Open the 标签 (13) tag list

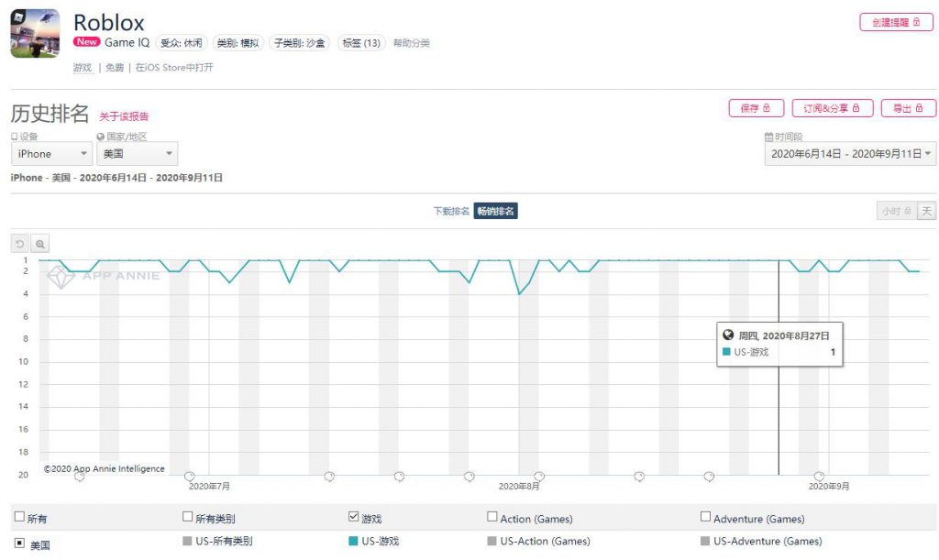[361, 43]
